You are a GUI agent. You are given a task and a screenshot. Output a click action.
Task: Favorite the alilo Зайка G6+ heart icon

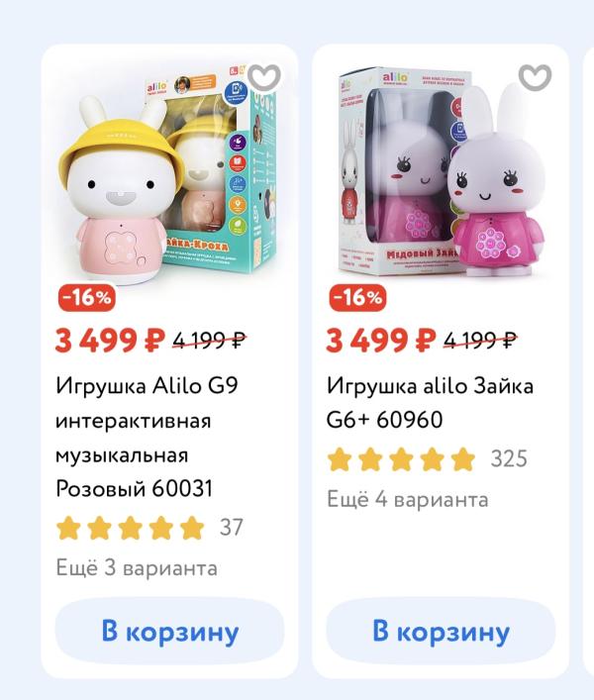pos(535,77)
